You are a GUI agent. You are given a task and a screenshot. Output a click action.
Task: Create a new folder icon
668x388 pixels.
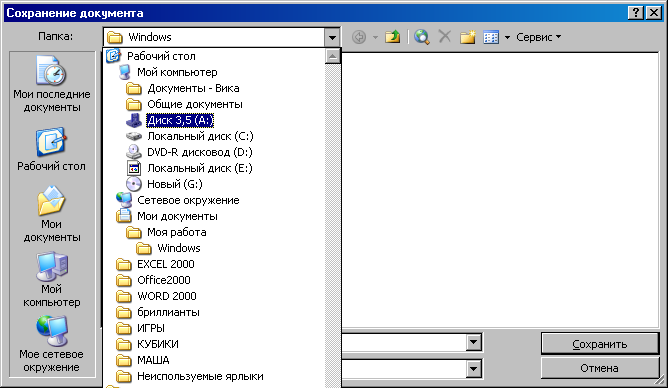click(x=468, y=37)
